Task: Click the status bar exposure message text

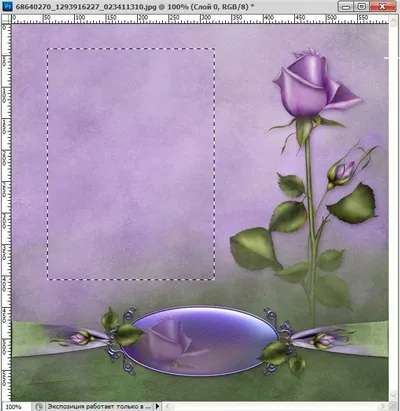Action: pos(99,407)
